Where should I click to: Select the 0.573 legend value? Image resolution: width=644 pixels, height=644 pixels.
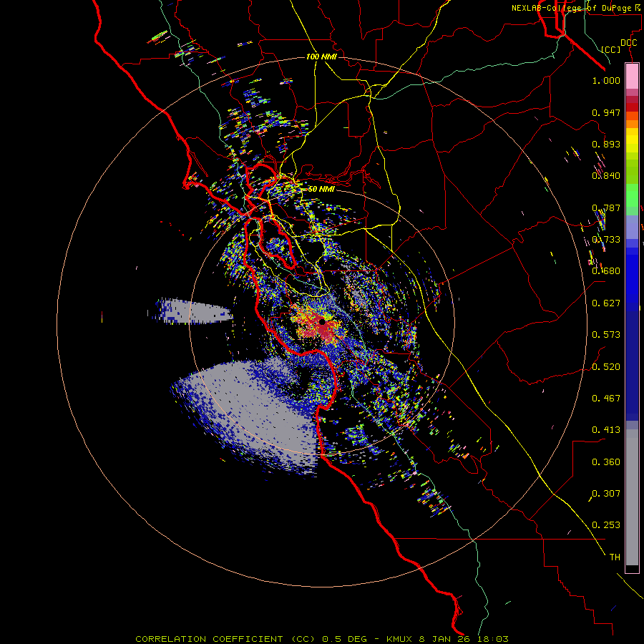[x=606, y=335]
